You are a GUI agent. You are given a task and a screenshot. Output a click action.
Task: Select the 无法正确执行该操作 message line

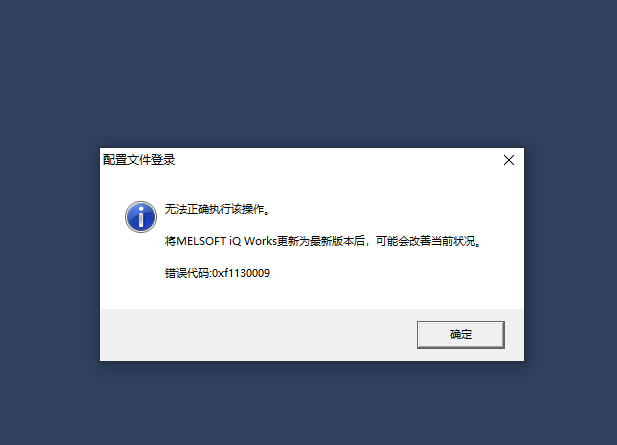pos(218,209)
